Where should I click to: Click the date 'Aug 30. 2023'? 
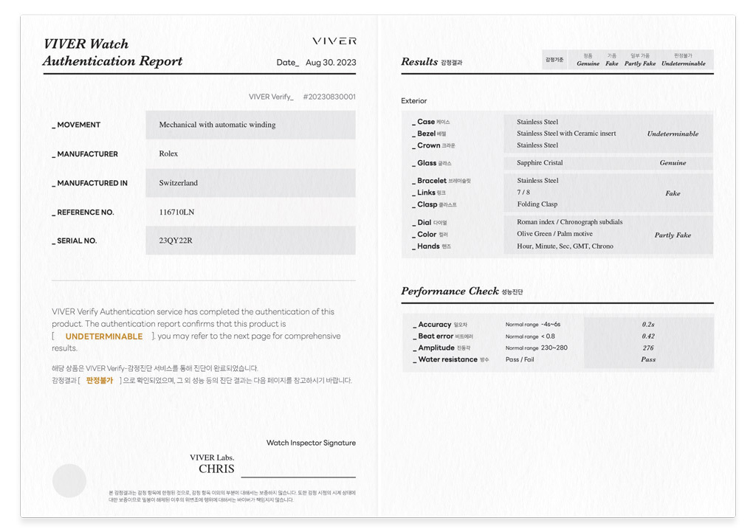coord(331,62)
